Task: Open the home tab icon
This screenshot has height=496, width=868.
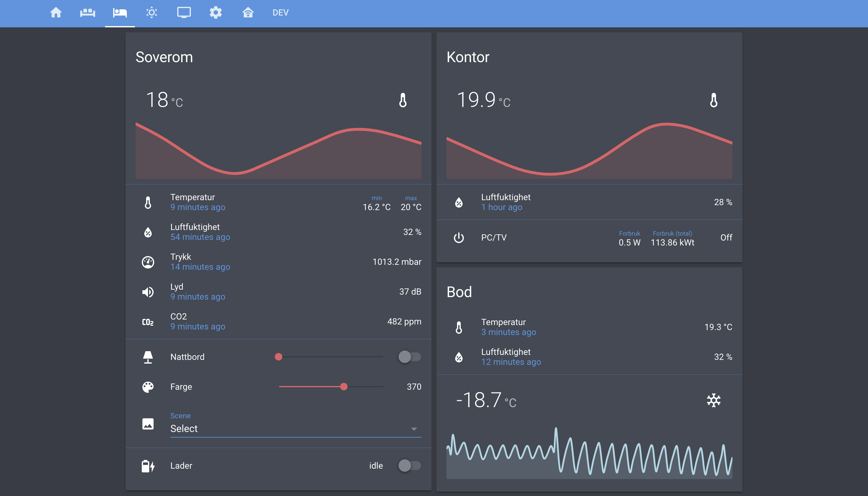Action: click(56, 13)
